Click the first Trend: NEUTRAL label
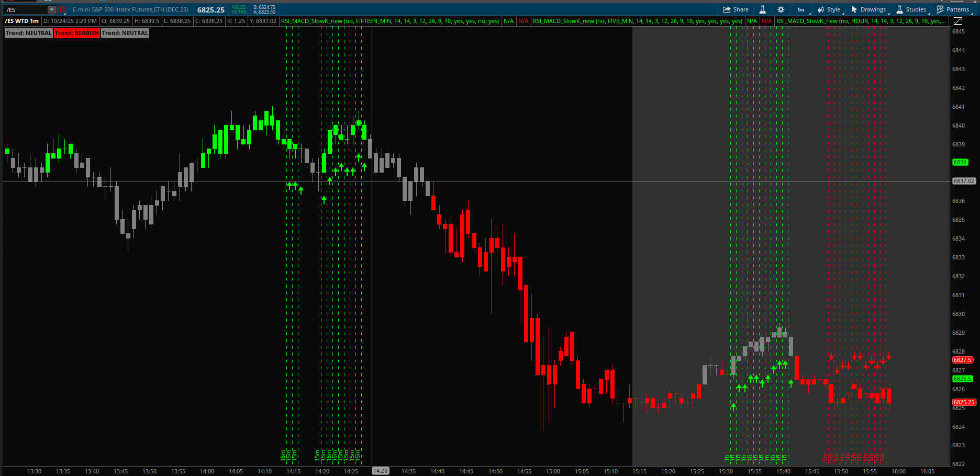The width and height of the screenshot is (980, 476). (x=28, y=33)
